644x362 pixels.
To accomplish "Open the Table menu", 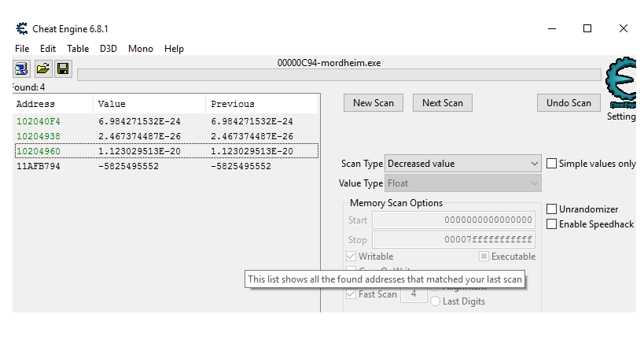I will tap(78, 49).
